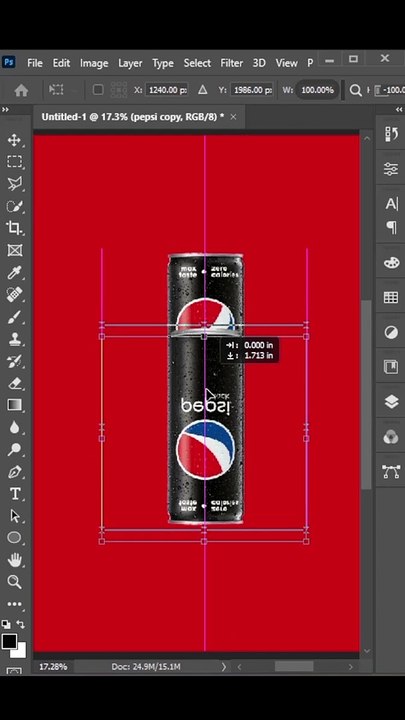
Task: Open the Layers panel icon
Action: pos(391,402)
